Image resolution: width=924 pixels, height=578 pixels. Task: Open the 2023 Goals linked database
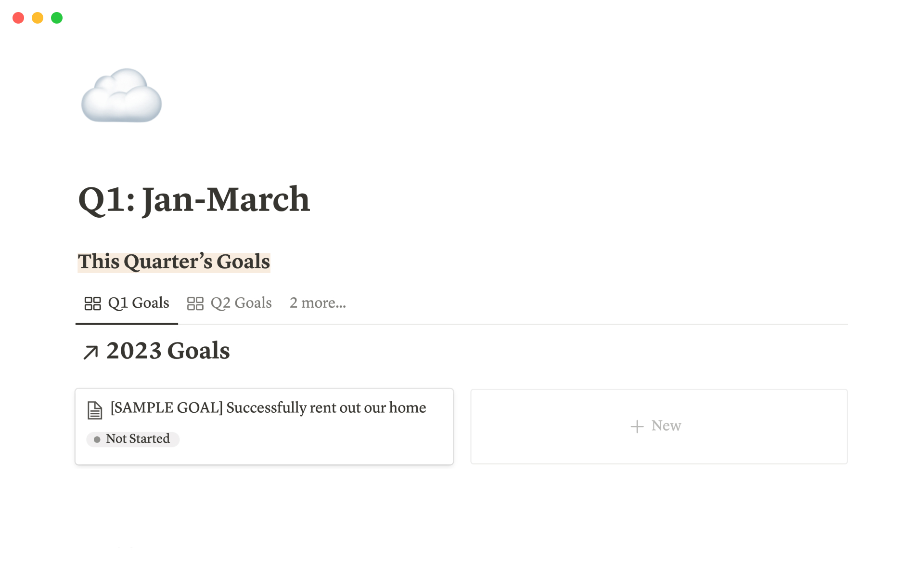[168, 351]
